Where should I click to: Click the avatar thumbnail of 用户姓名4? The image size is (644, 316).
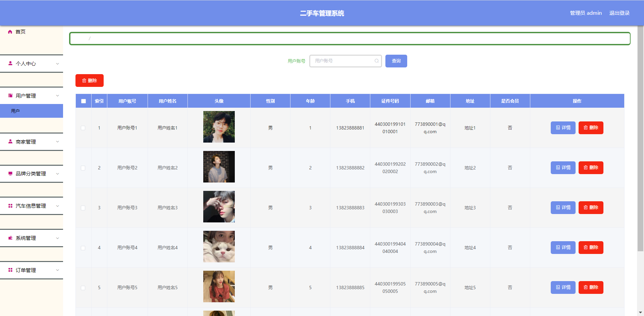pos(219,247)
